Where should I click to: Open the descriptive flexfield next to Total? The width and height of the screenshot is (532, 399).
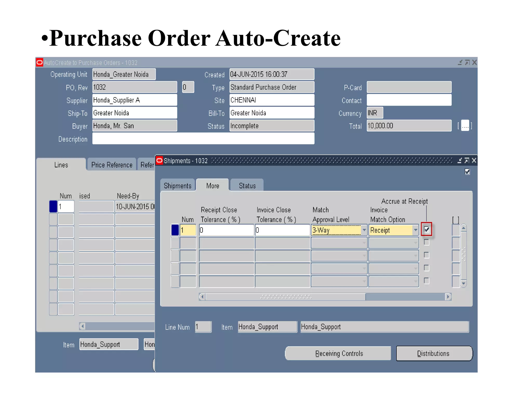(x=465, y=126)
